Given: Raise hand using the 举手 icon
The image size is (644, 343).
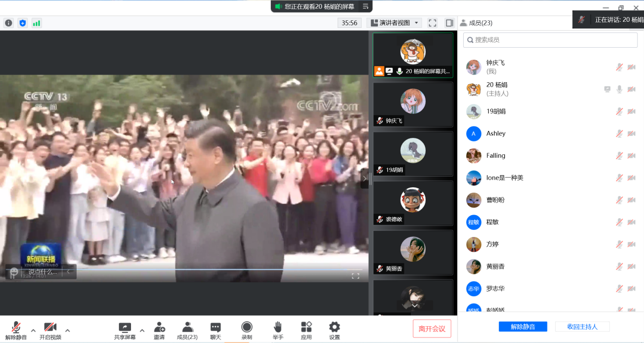Looking at the screenshot, I should point(278,327).
